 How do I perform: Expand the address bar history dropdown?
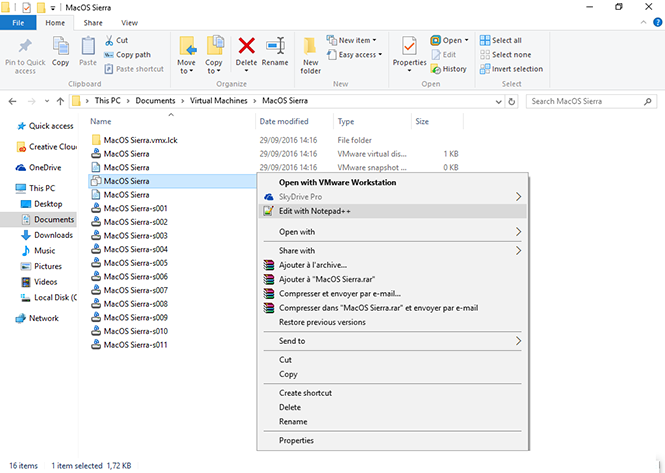pyautogui.click(x=498, y=101)
